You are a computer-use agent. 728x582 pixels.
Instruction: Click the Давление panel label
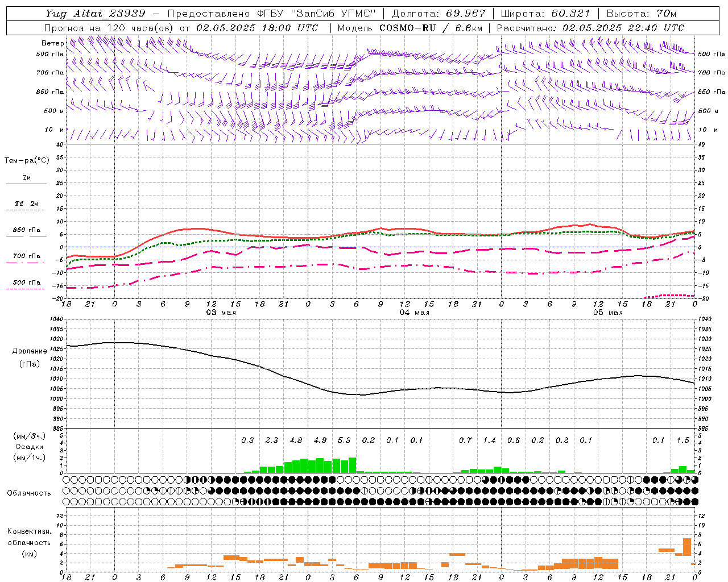[x=30, y=351]
